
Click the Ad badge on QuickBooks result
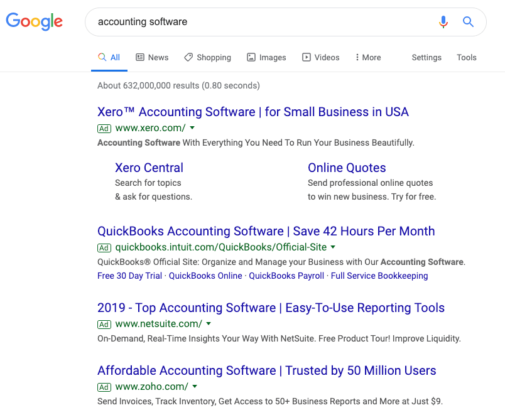[x=104, y=248]
